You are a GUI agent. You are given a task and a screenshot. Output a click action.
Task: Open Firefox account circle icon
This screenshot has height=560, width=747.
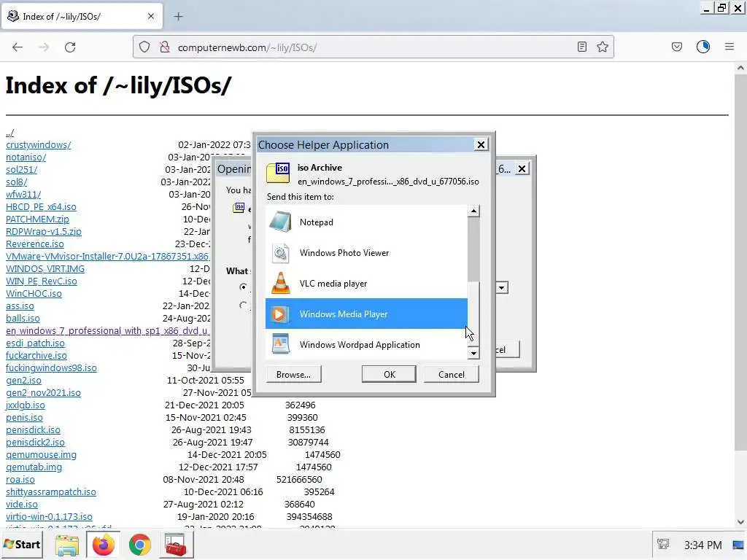tap(703, 47)
